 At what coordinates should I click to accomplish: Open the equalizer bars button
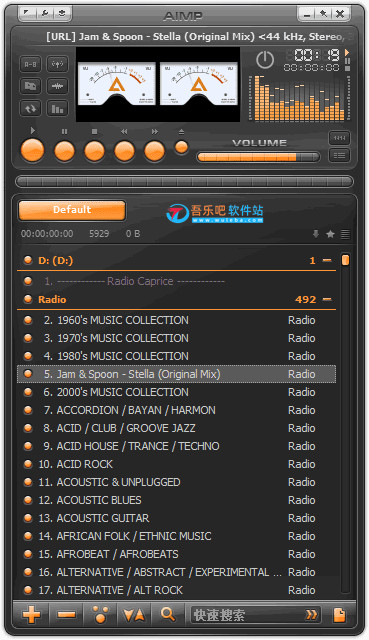pyautogui.click(x=58, y=109)
